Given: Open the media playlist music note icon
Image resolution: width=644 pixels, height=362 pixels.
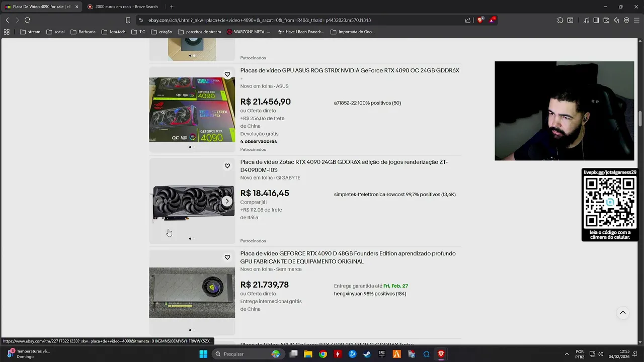Looking at the screenshot, I should click(x=586, y=20).
